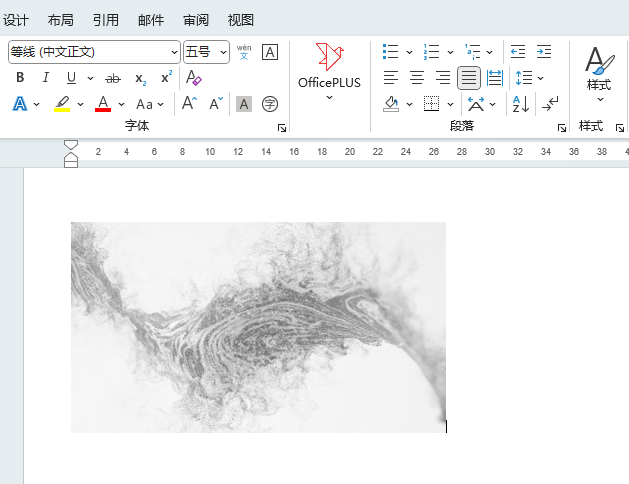Screen dimensions: 629x484
Task: Open highlight color dropdown arrow
Action: tap(80, 104)
